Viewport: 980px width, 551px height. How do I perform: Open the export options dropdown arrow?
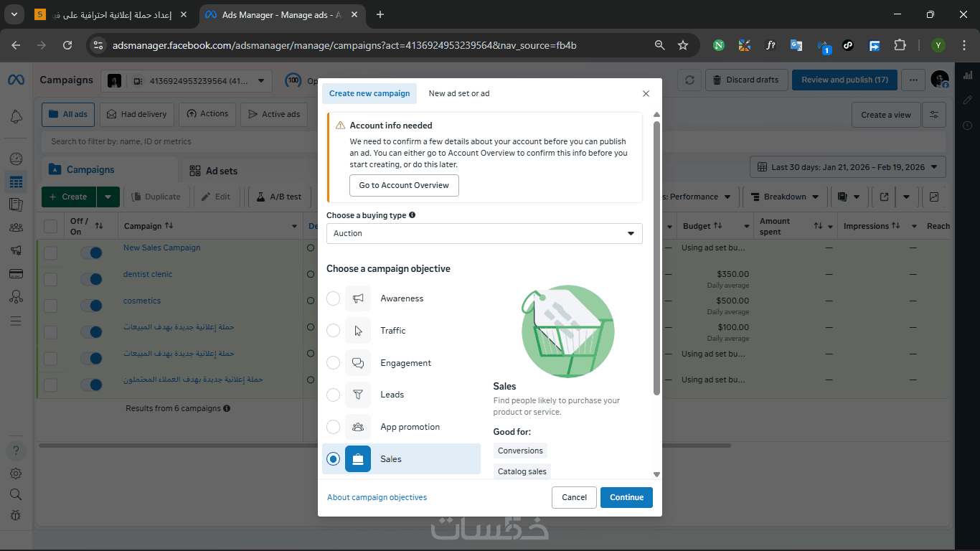point(907,197)
